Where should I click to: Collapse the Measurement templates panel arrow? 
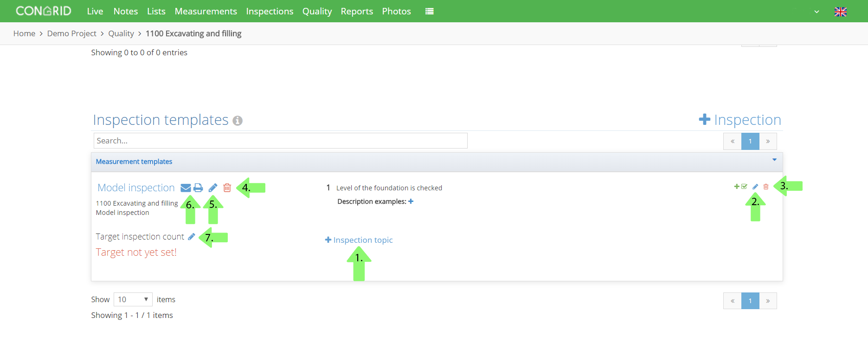pyautogui.click(x=774, y=160)
